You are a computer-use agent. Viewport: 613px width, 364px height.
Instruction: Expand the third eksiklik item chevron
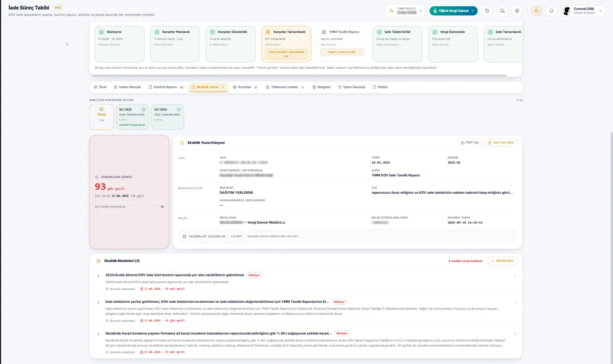point(515,334)
